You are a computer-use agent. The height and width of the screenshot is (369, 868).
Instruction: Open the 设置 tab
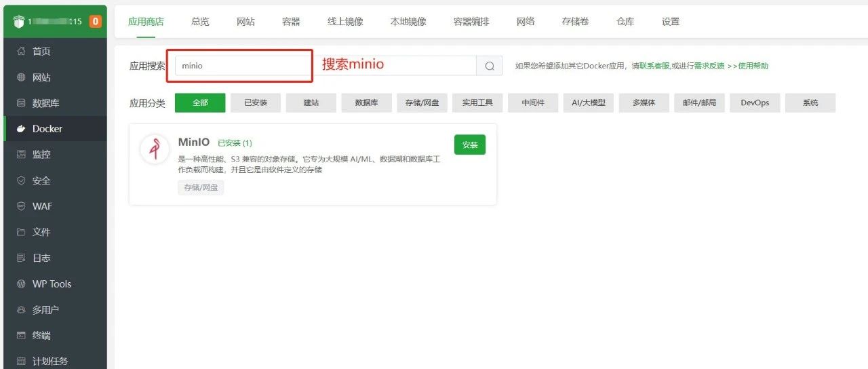click(x=671, y=21)
